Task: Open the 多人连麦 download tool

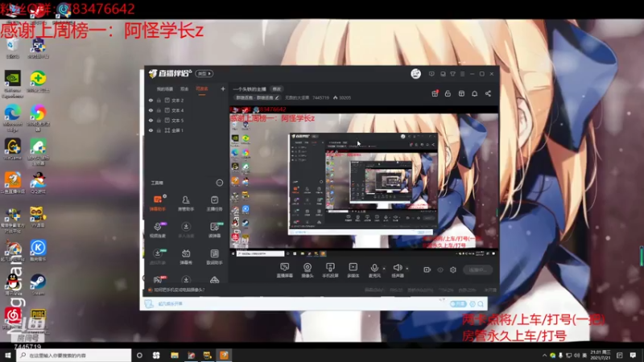Action: [x=186, y=230]
